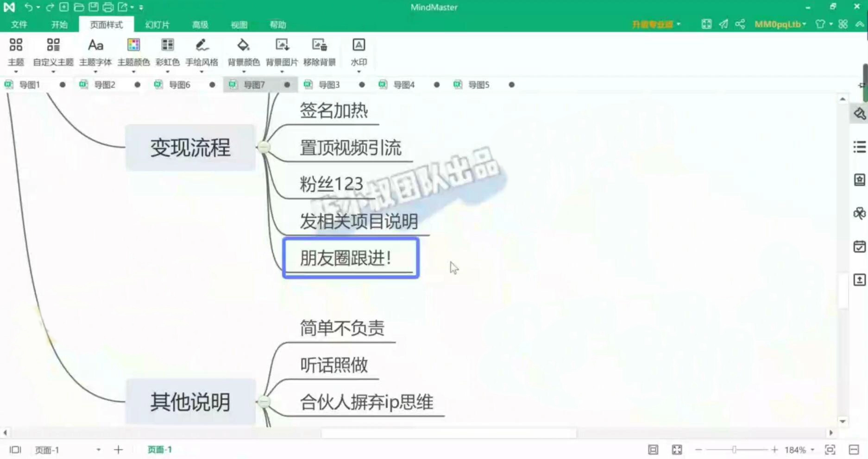Open the outline view from the right sidebar

pos(859,147)
